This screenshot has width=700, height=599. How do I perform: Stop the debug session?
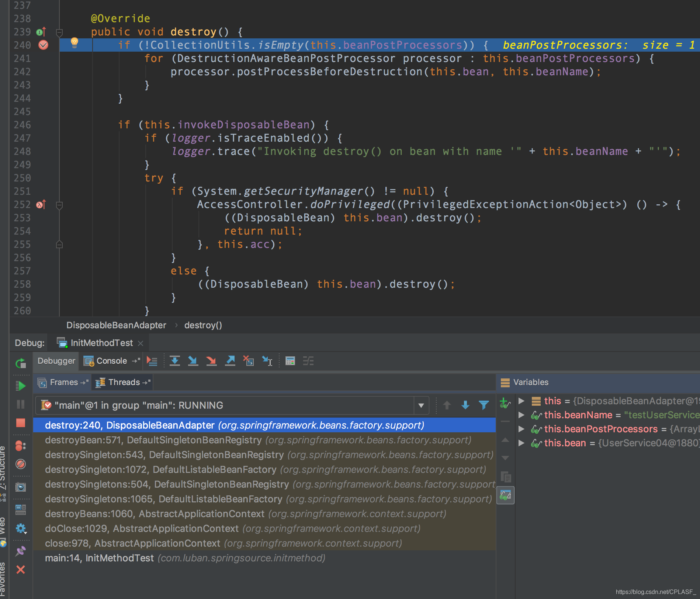pyautogui.click(x=21, y=423)
